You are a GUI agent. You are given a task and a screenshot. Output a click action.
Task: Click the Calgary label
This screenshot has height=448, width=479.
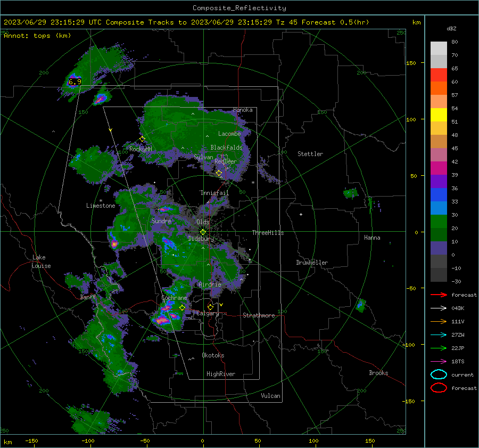click(x=208, y=313)
